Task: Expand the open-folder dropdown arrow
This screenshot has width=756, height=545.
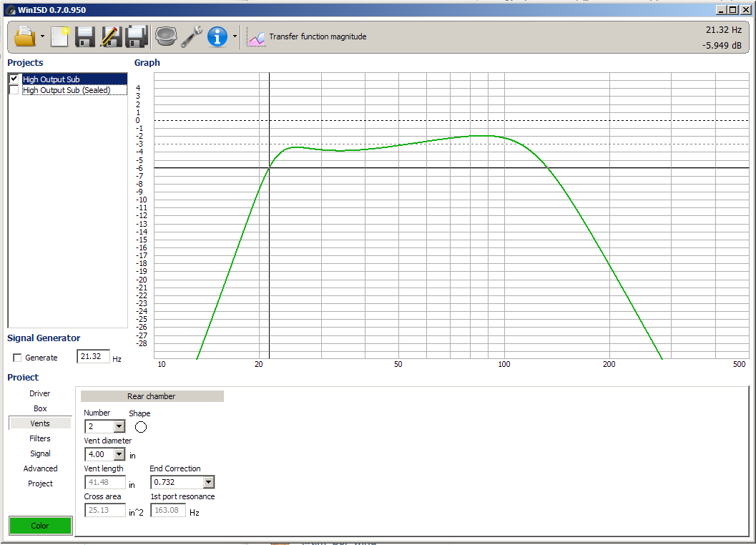Action: [42, 36]
